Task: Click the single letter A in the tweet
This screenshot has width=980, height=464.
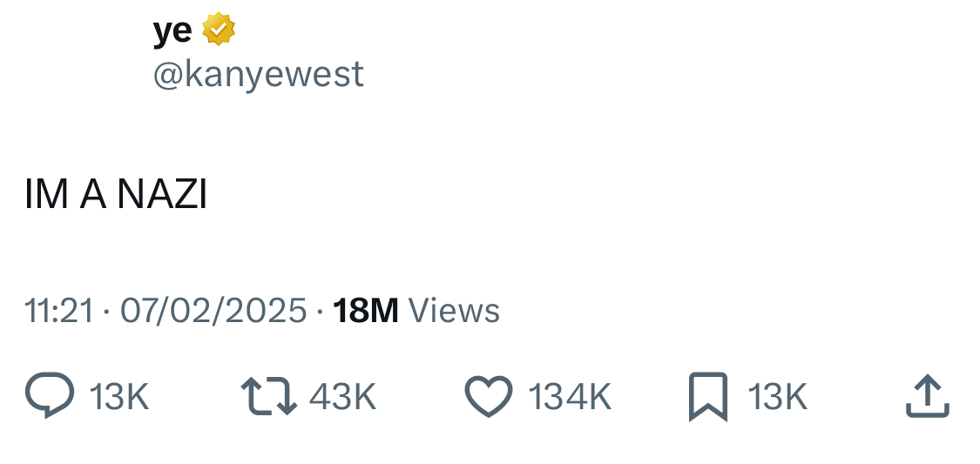Action: tap(93, 196)
